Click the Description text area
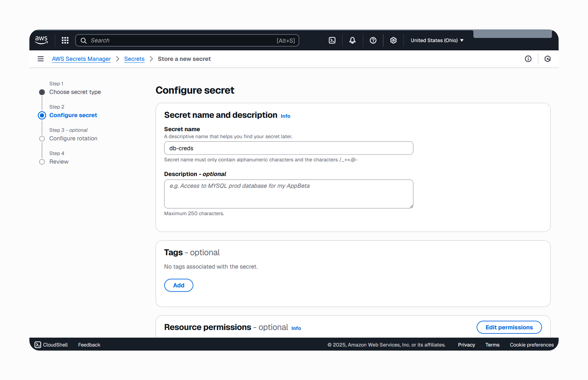 (289, 194)
